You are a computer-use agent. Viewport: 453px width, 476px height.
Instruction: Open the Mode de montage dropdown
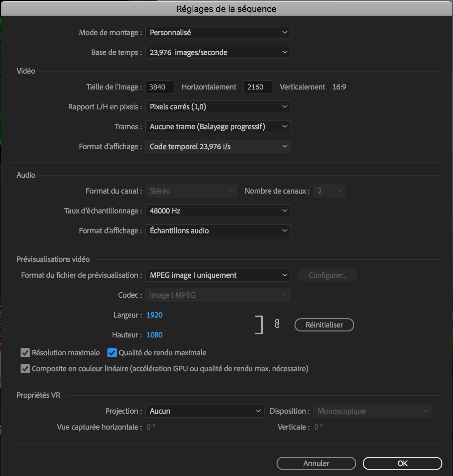point(218,32)
